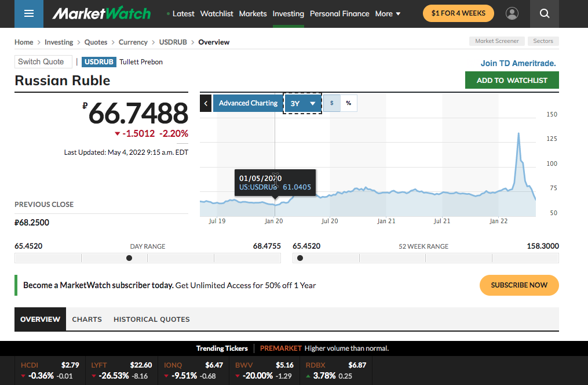Image resolution: width=588 pixels, height=385 pixels.
Task: Switch to the Charts tab
Action: pyautogui.click(x=87, y=319)
